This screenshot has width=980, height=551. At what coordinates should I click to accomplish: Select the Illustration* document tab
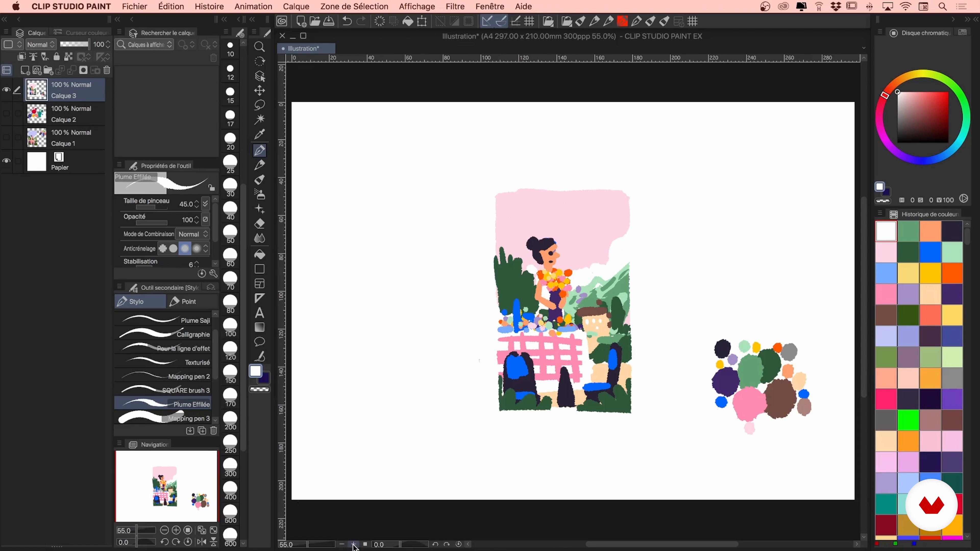(306, 48)
